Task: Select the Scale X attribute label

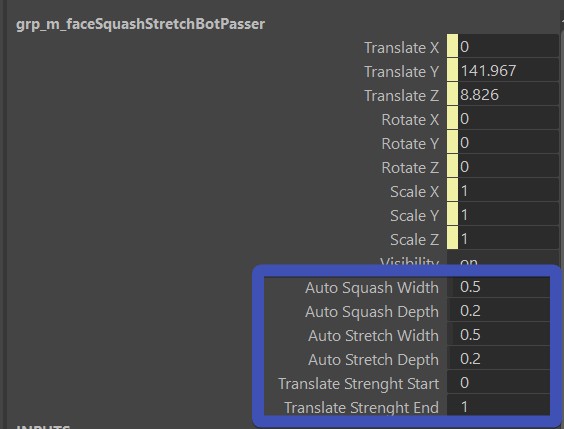Action: 414,192
